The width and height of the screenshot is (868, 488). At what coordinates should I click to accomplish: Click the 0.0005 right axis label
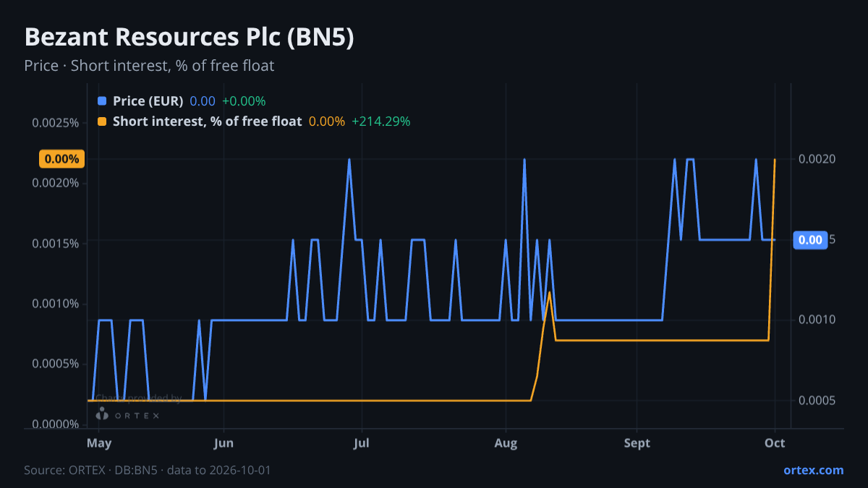(x=817, y=401)
